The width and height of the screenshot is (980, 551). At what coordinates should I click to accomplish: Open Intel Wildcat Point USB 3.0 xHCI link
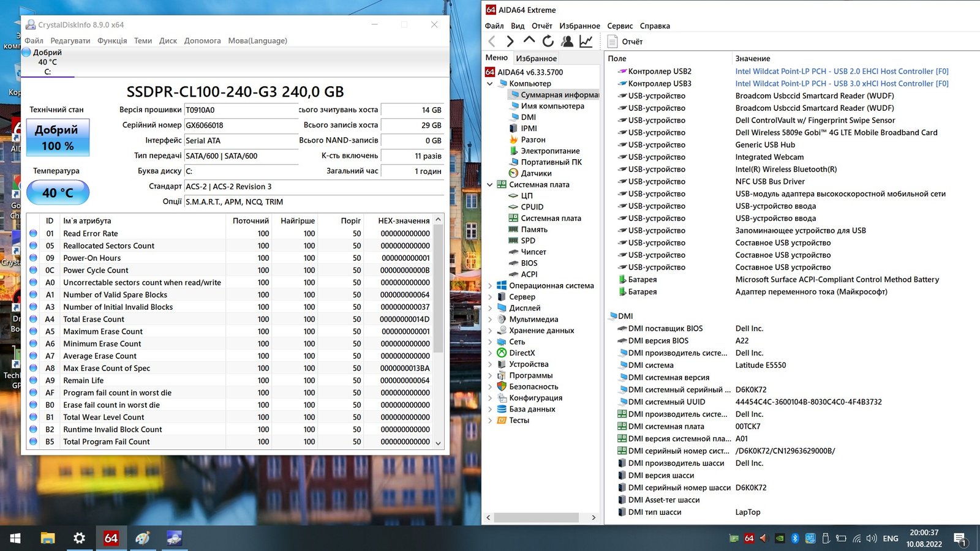pyautogui.click(x=842, y=83)
